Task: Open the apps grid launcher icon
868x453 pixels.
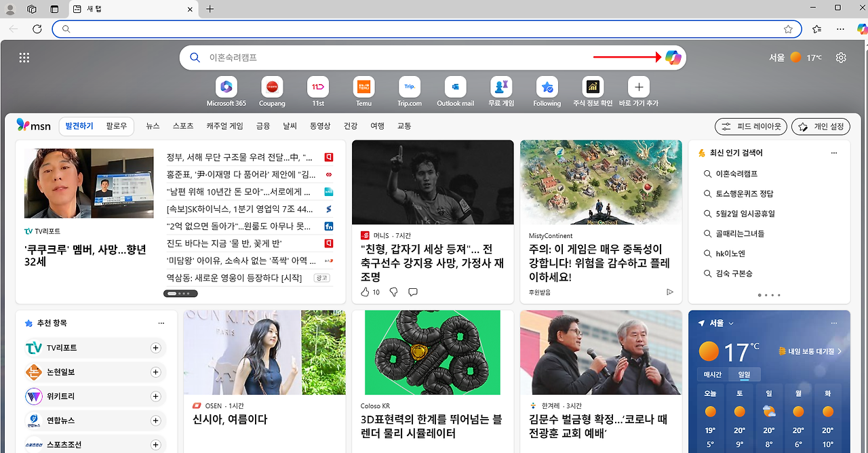Action: (24, 58)
